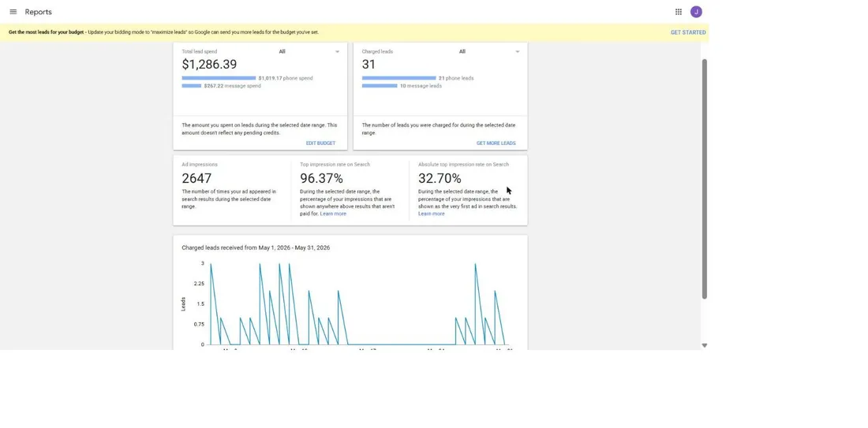This screenshot has width=868, height=428.
Task: Open Learn more under Absolute top impression rate
Action: point(431,214)
